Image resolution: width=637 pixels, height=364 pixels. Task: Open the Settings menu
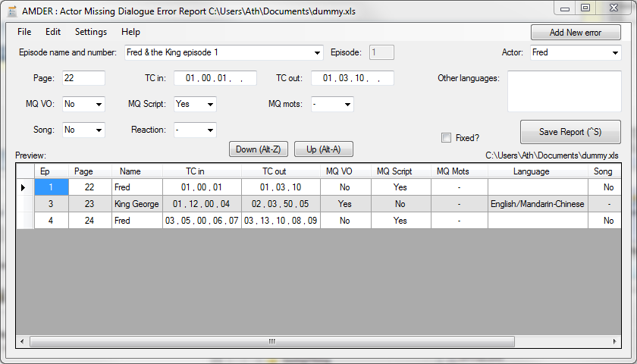(91, 32)
